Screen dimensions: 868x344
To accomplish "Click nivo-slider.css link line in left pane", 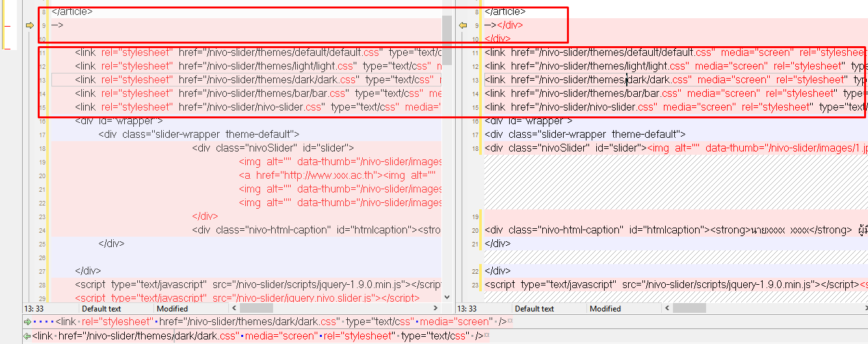I will pos(258,107).
